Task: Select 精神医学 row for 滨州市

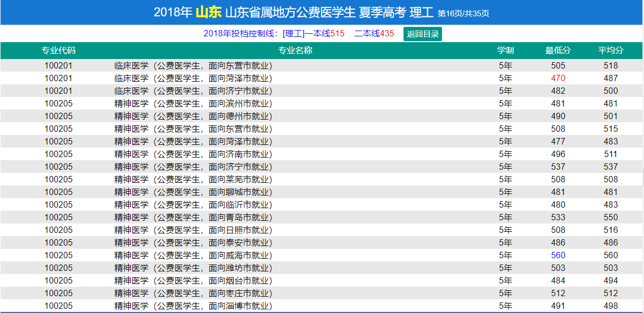Action: tap(193, 104)
